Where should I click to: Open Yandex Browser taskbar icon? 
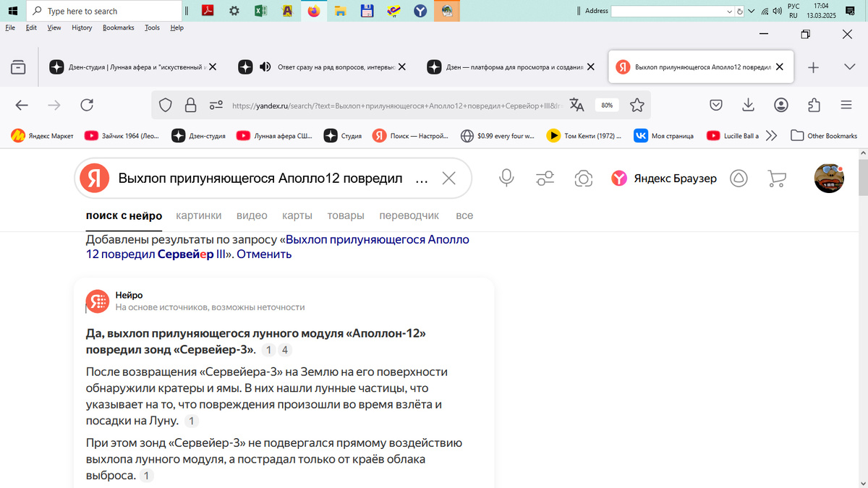coord(420,11)
